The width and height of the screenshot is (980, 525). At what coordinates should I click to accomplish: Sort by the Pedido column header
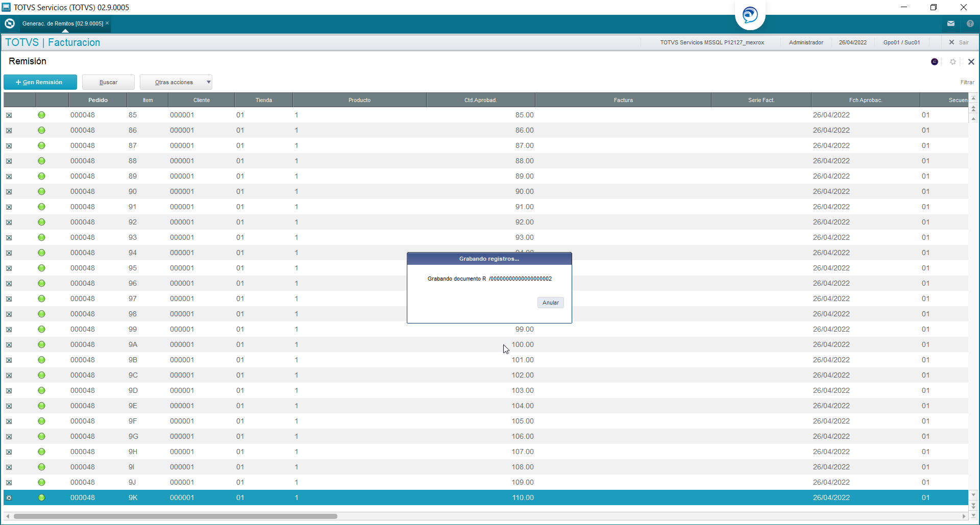(x=98, y=100)
